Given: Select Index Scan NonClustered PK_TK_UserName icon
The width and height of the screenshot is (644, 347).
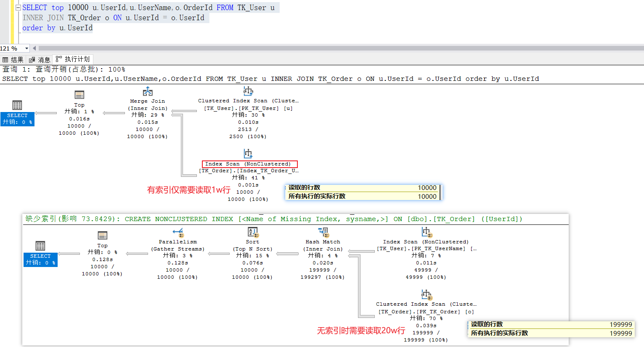Looking at the screenshot, I should [426, 232].
